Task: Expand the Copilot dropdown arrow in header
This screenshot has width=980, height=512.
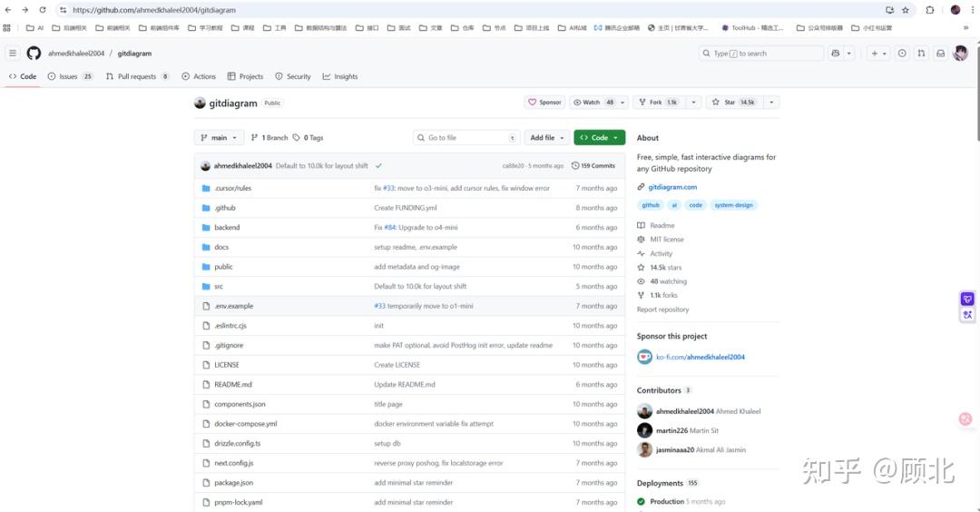Action: click(x=848, y=54)
